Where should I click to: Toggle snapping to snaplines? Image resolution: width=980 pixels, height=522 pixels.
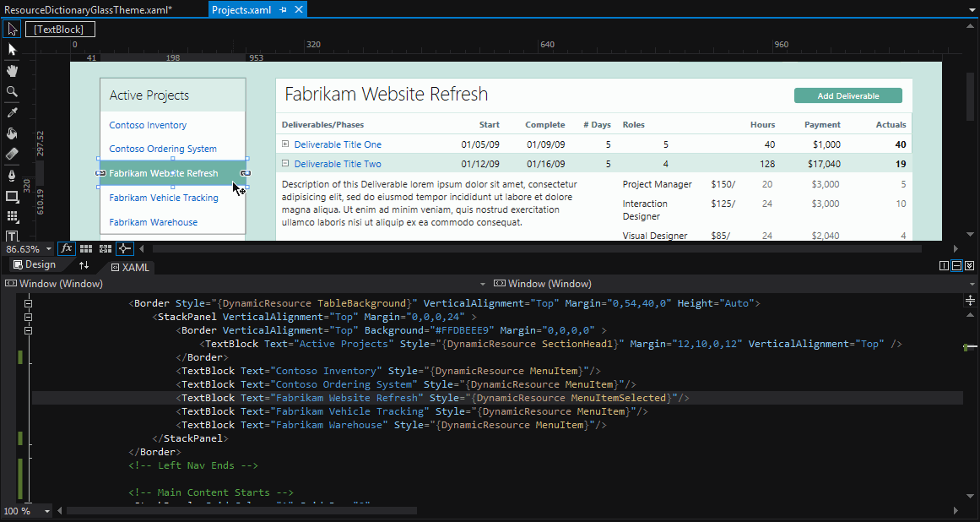click(124, 248)
